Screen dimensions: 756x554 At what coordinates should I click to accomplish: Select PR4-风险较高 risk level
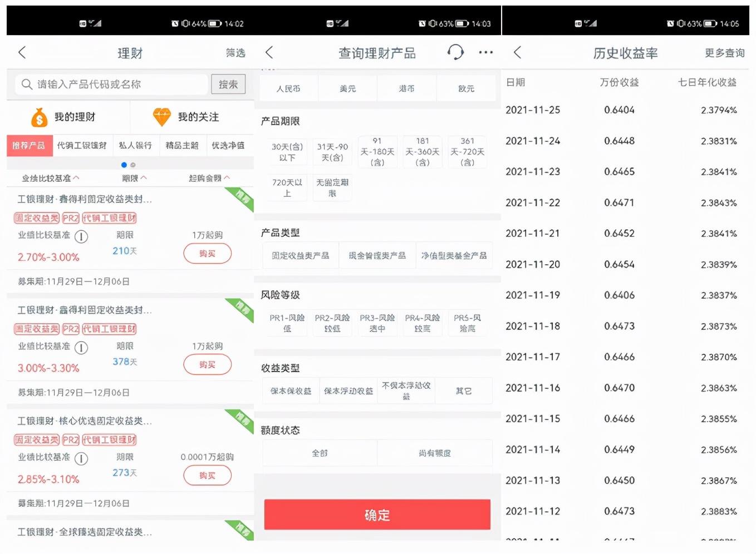(423, 323)
